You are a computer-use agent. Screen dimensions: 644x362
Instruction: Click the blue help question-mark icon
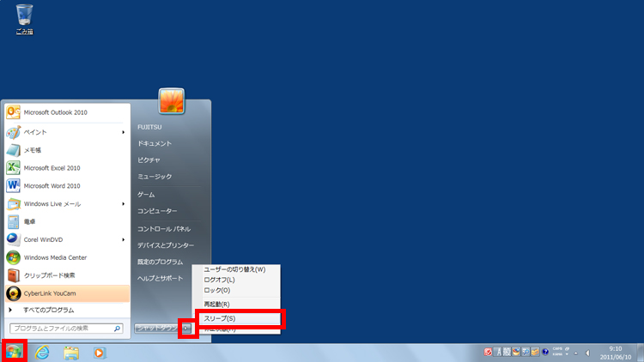pos(545,352)
